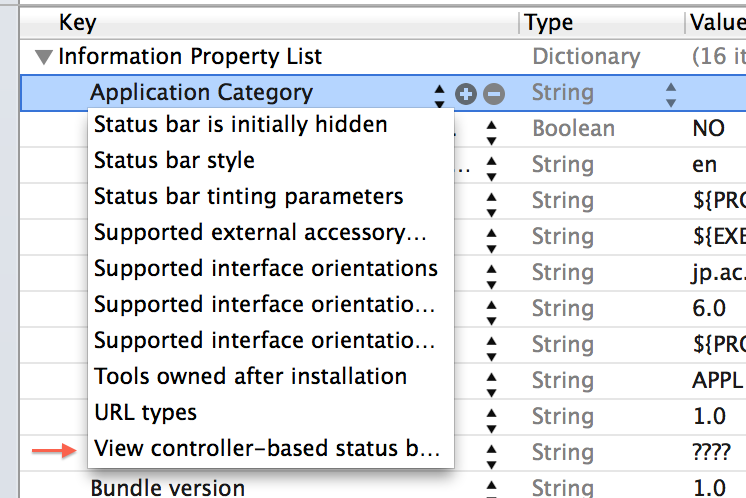Click the 6.0 value field
The width and height of the screenshot is (746, 498).
pyautogui.click(x=708, y=309)
